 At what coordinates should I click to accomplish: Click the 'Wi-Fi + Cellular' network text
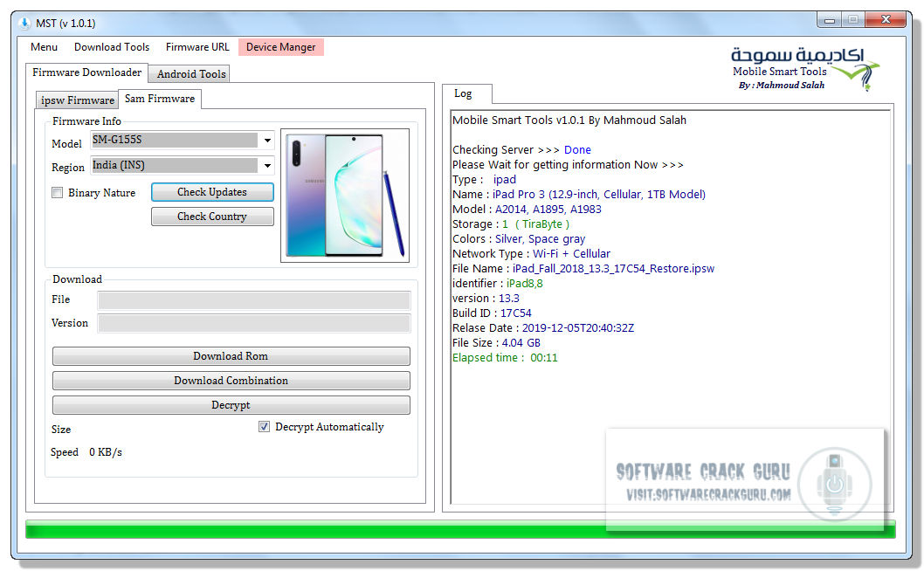coord(572,254)
